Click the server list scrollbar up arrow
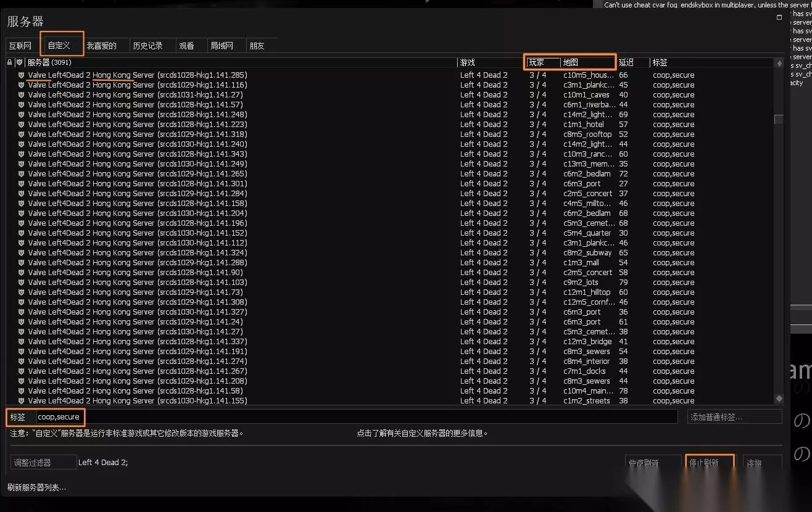The image size is (812, 512). [779, 63]
